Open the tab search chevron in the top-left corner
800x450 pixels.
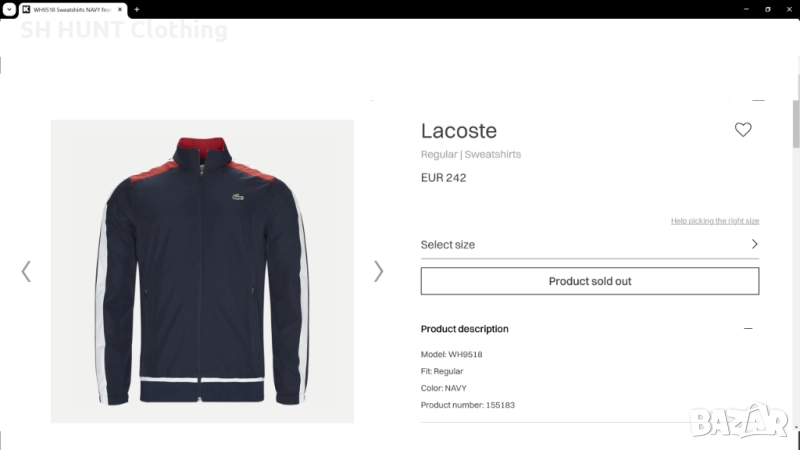pyautogui.click(x=8, y=9)
